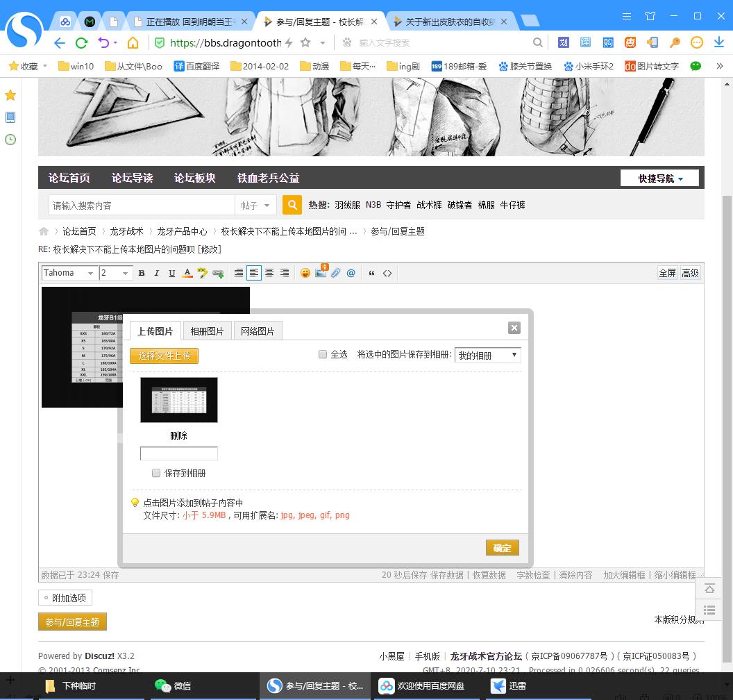Open the 我的相册 album dropdown
Screen dimensions: 733x700
coord(487,355)
